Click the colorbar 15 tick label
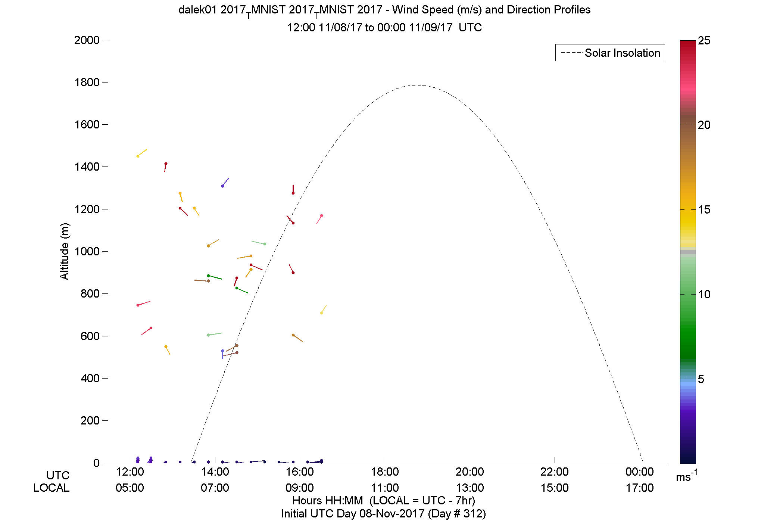The image size is (783, 532). (704, 210)
